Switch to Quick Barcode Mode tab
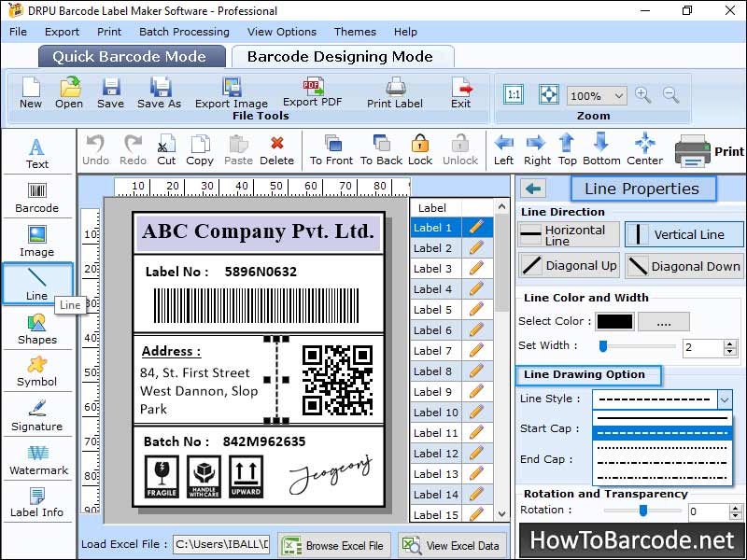This screenshot has height=560, width=747. click(x=131, y=56)
